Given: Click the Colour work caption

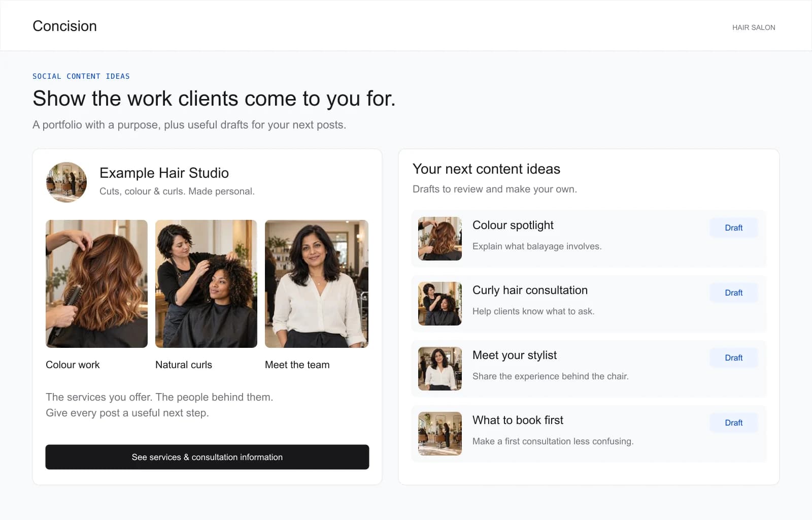Looking at the screenshot, I should pos(73,365).
